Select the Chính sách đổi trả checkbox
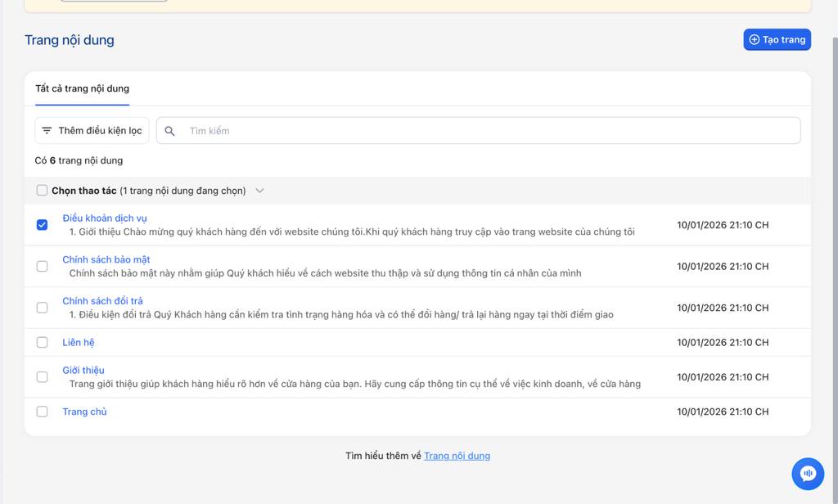838x504 pixels. point(42,308)
